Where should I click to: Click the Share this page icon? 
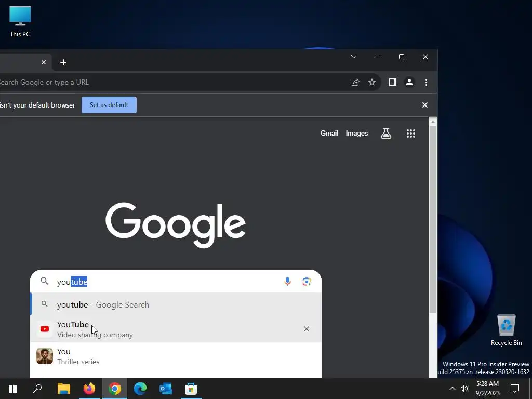click(355, 83)
